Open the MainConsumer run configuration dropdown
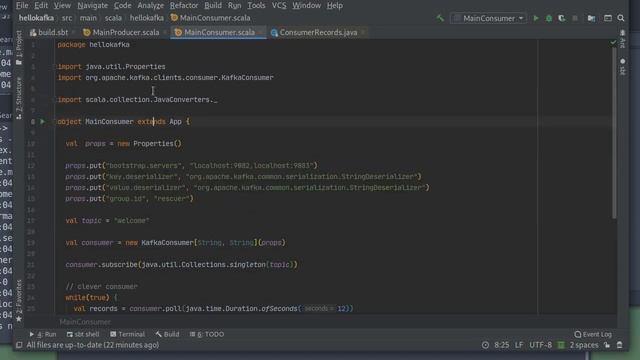640x360 pixels. click(488, 18)
